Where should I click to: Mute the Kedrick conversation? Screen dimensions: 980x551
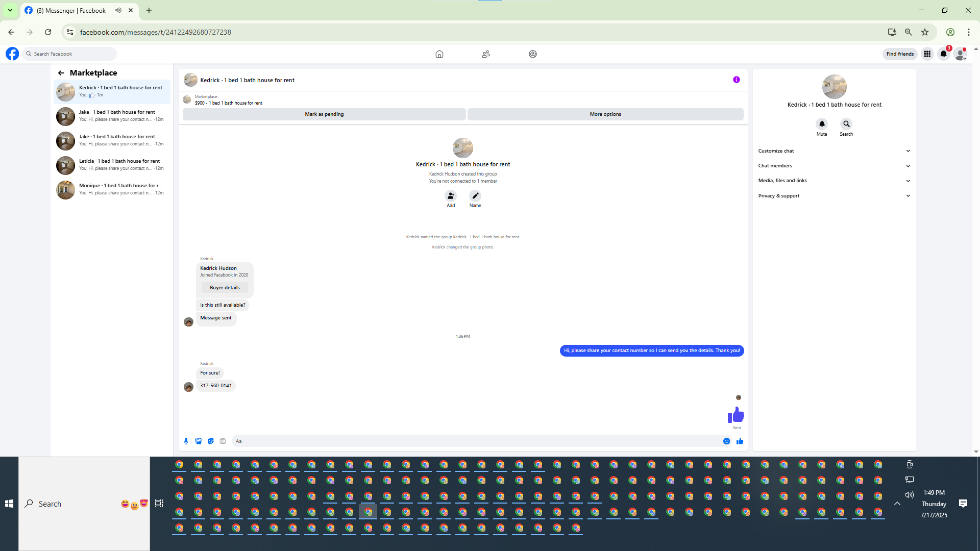(822, 124)
